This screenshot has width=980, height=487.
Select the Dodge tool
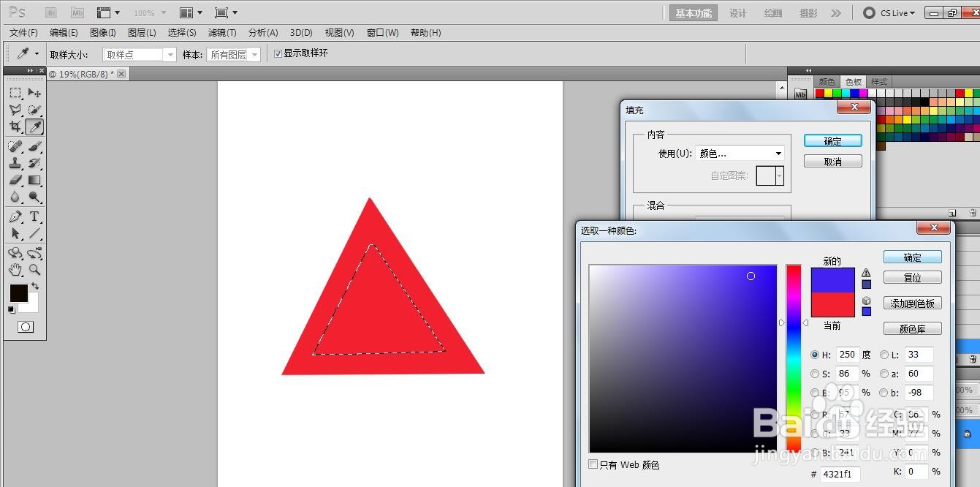click(x=34, y=197)
